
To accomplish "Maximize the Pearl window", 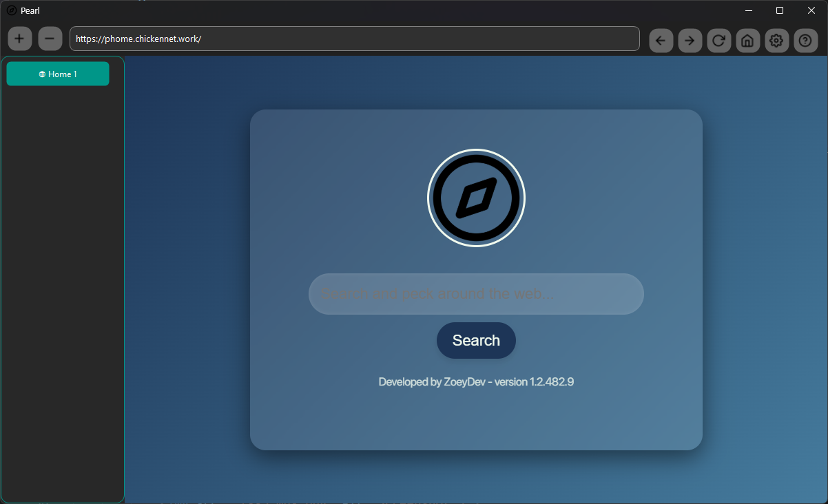I will (779, 10).
